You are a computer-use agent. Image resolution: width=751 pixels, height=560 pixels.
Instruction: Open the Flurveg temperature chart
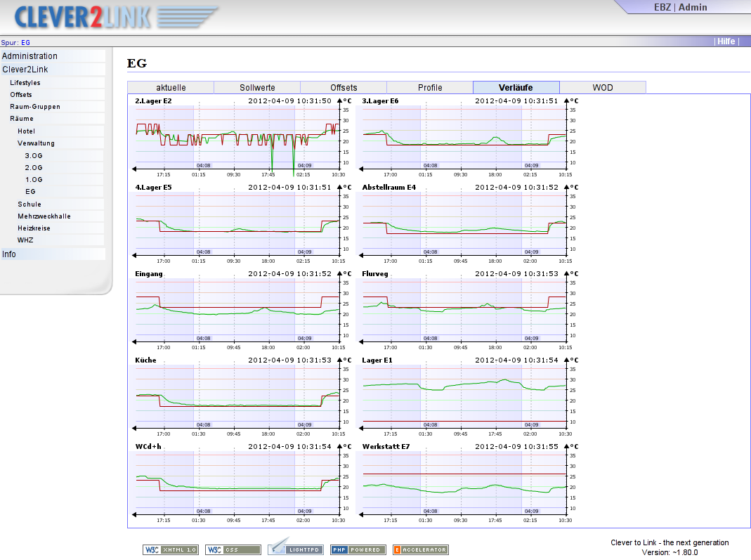[469, 311]
